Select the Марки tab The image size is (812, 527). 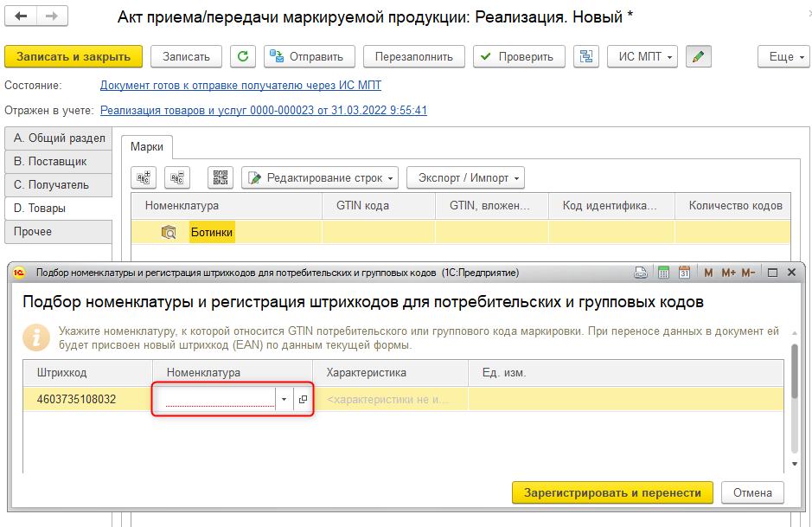(146, 146)
